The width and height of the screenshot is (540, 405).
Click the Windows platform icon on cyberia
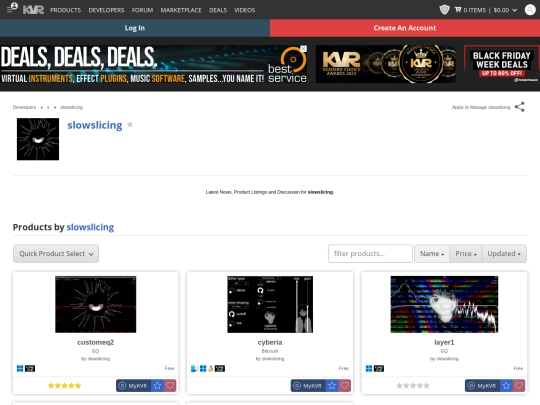(203, 368)
